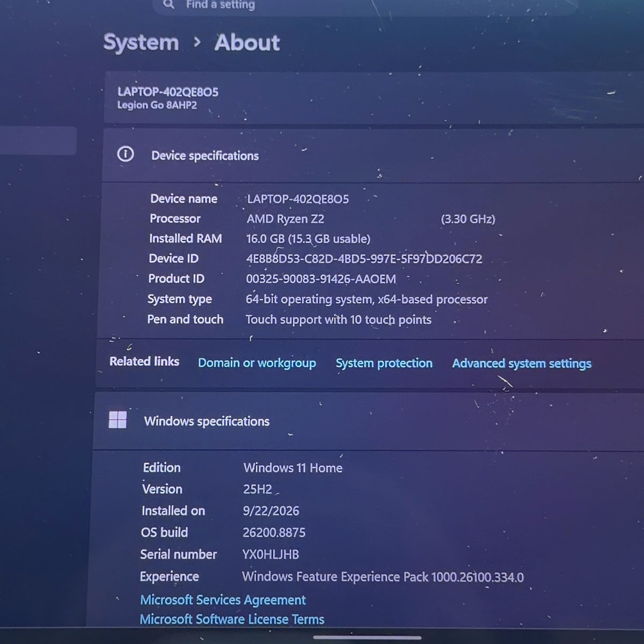This screenshot has width=644, height=644.
Task: Click the 25H2 version value
Action: pos(258,489)
